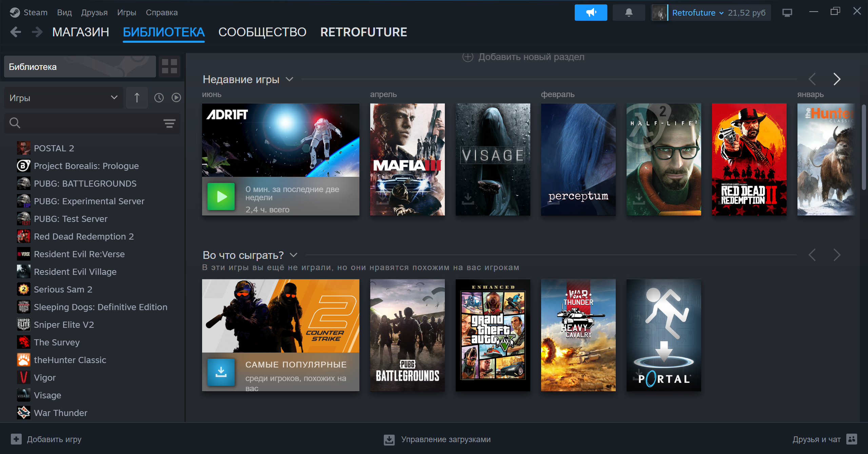Switch to the БИБЛИОТЕКА tab
Viewport: 868px width, 454px height.
click(164, 32)
